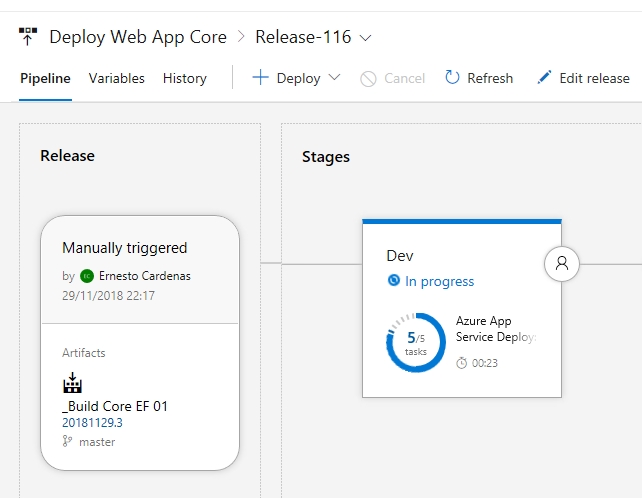
Task: Switch to the Variables tab
Action: [117, 78]
